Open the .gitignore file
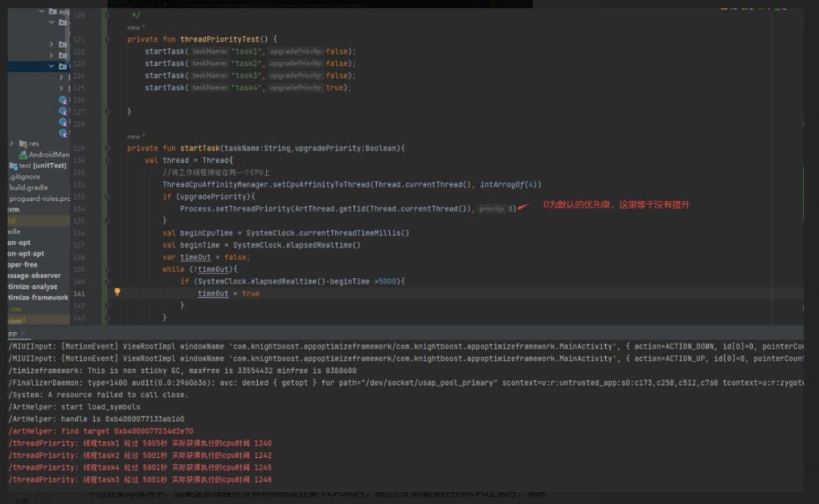 point(25,177)
